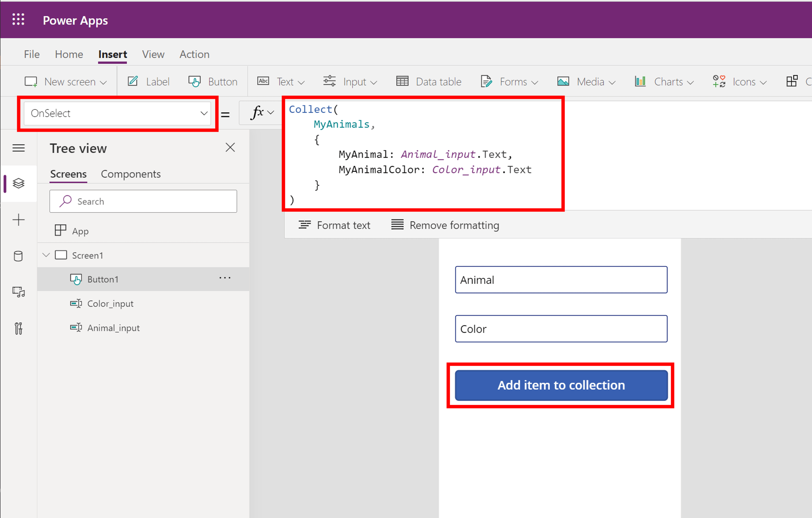Open Button1 more options ellipsis
This screenshot has height=518, width=812.
click(225, 278)
